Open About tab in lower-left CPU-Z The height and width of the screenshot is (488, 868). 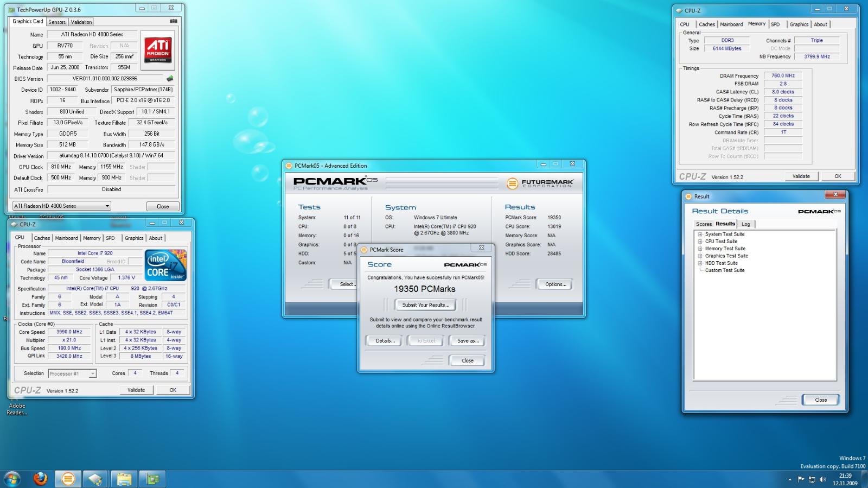(x=156, y=238)
